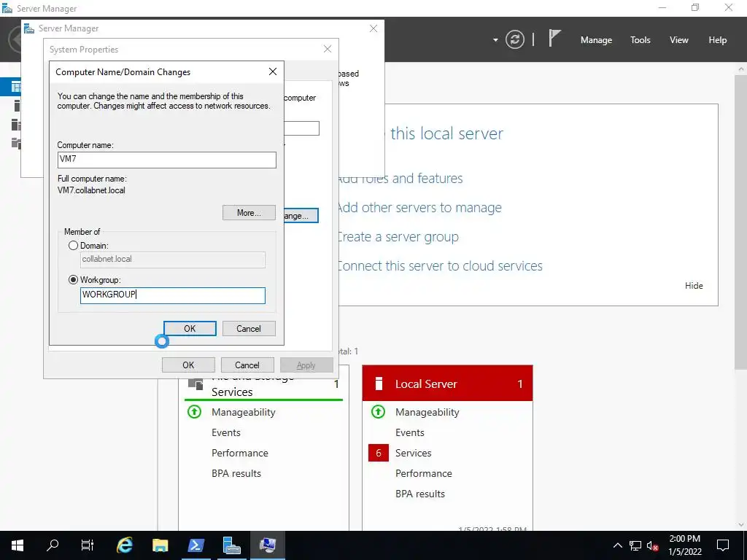Screen dimensions: 747x560
Task: Open the View menu in Server Manager
Action: click(x=678, y=40)
